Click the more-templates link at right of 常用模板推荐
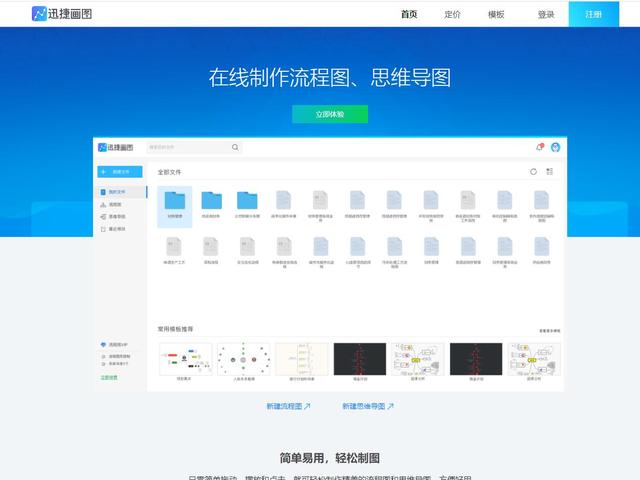 click(550, 331)
